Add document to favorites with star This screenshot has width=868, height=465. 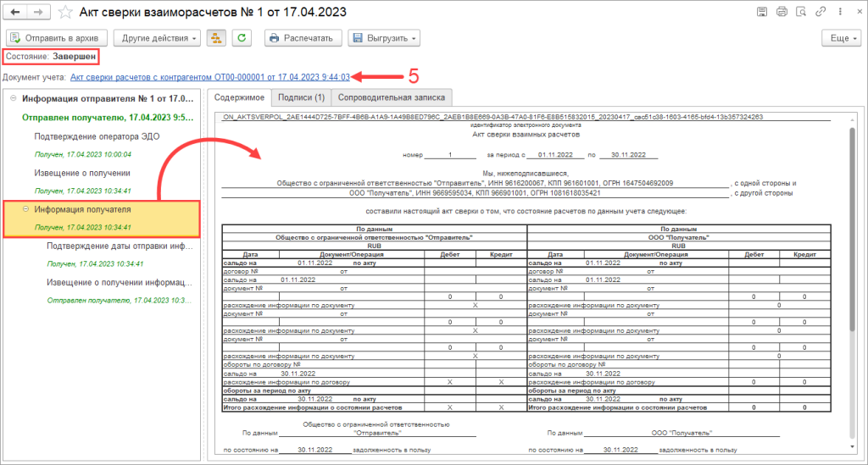[64, 13]
